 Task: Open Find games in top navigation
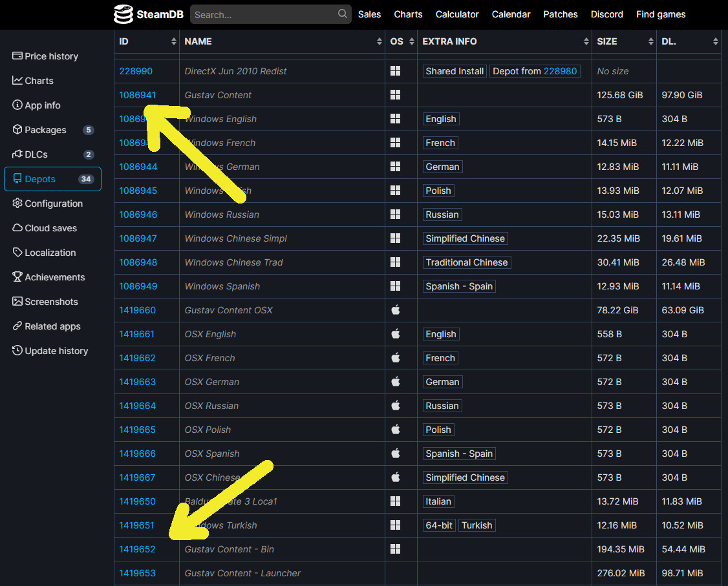[x=661, y=14]
